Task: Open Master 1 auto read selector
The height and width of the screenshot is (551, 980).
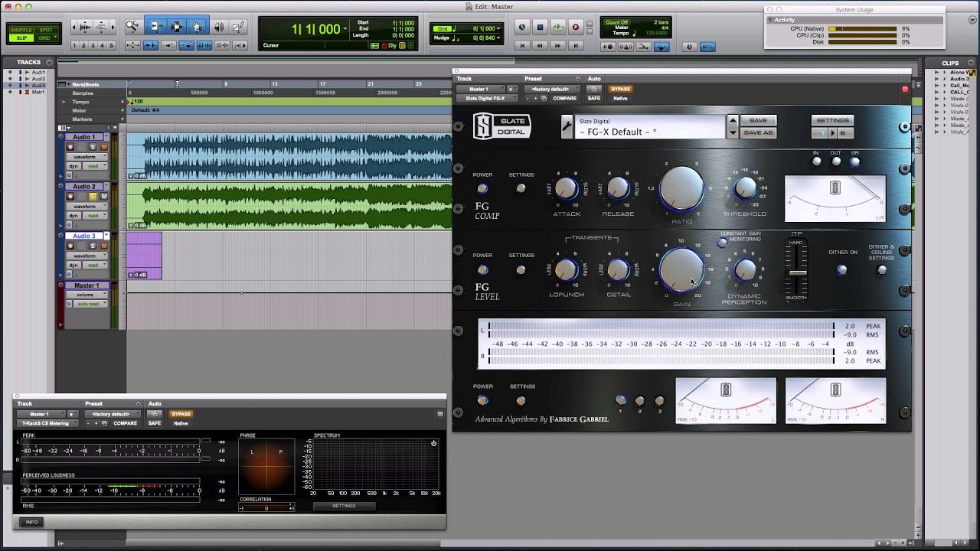Action: (x=90, y=304)
